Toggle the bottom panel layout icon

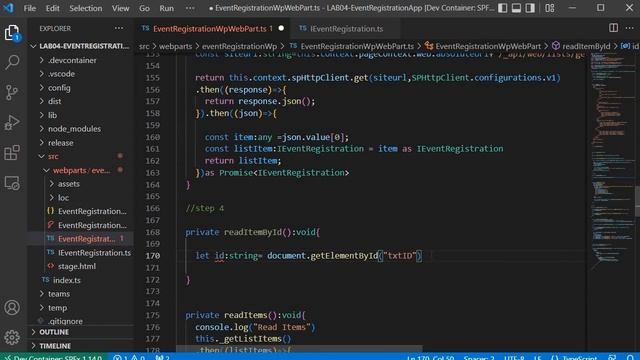[516, 8]
